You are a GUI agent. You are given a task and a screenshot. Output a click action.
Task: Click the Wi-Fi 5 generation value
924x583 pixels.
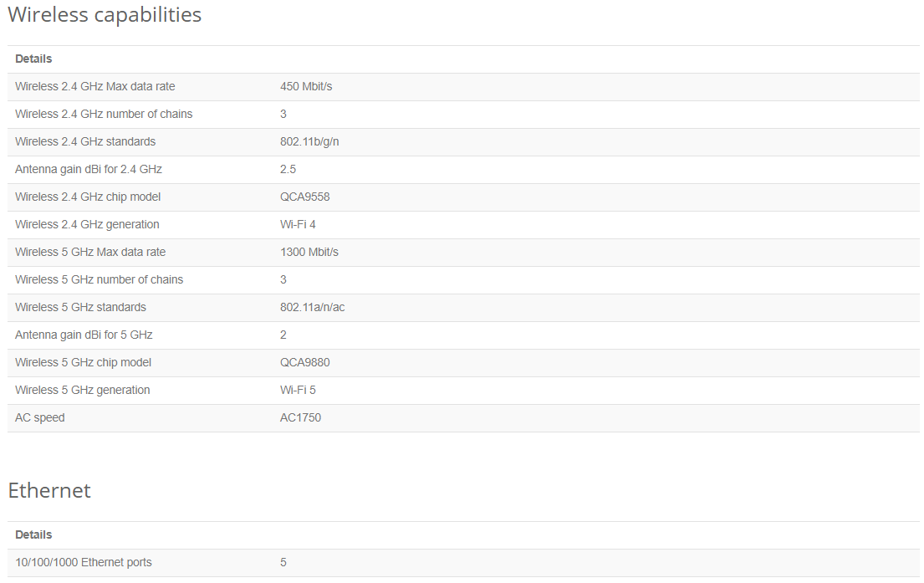298,391
